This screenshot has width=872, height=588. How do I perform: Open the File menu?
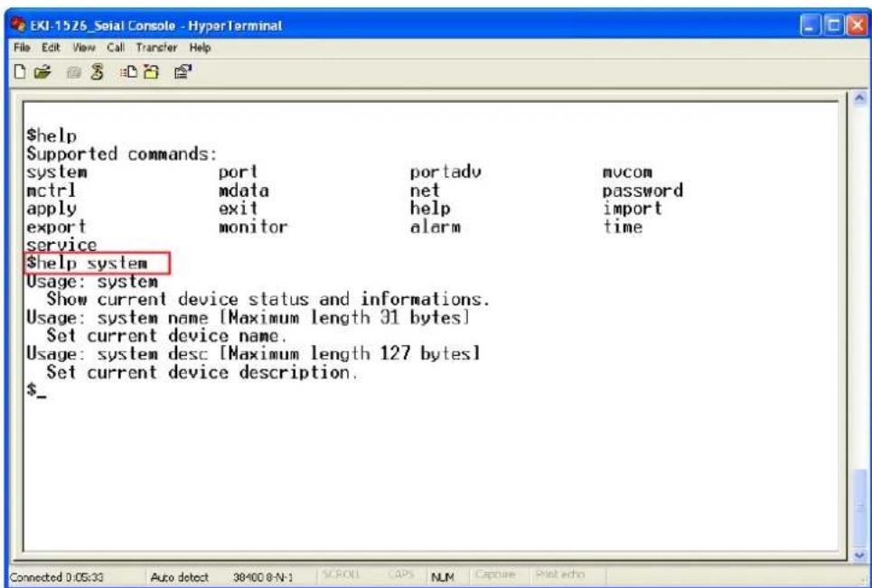click(x=22, y=48)
